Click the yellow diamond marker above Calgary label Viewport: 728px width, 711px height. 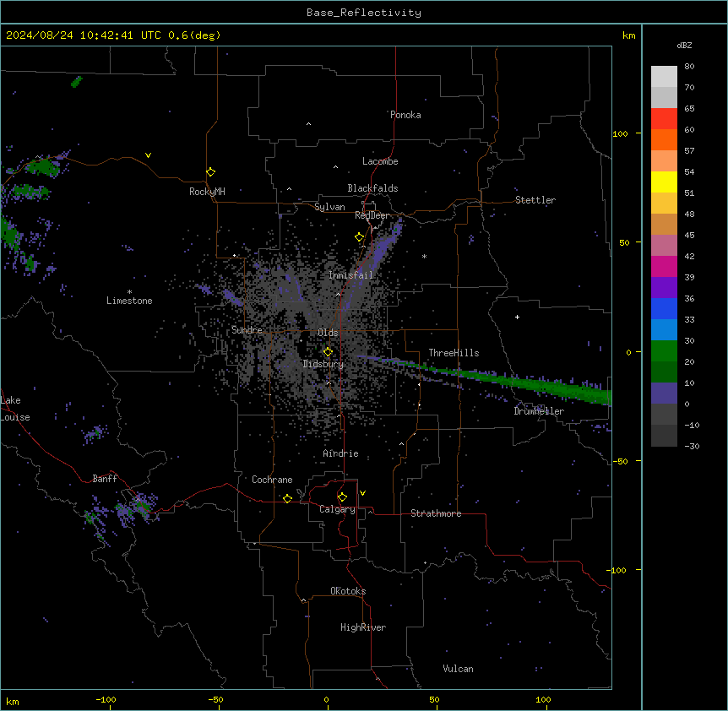coord(342,497)
